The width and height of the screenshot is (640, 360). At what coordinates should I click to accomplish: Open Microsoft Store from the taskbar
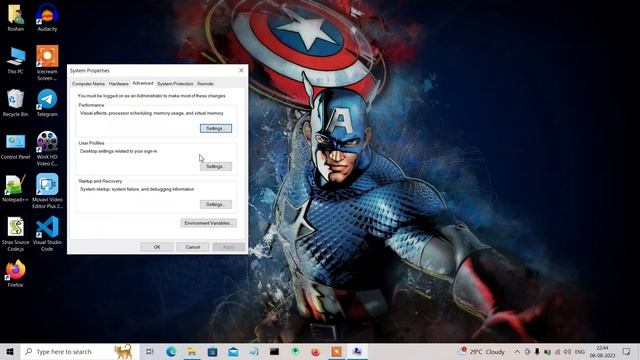pos(212,351)
